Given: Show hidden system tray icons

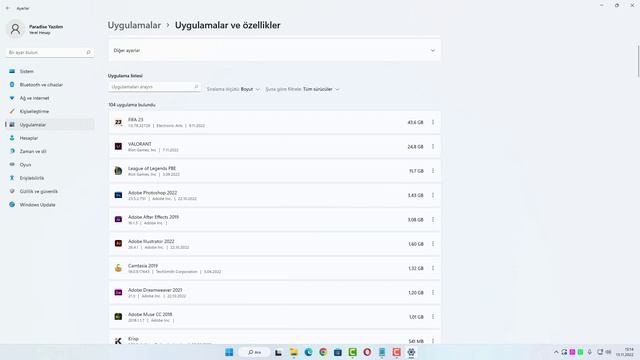Looking at the screenshot, I should (x=556, y=352).
